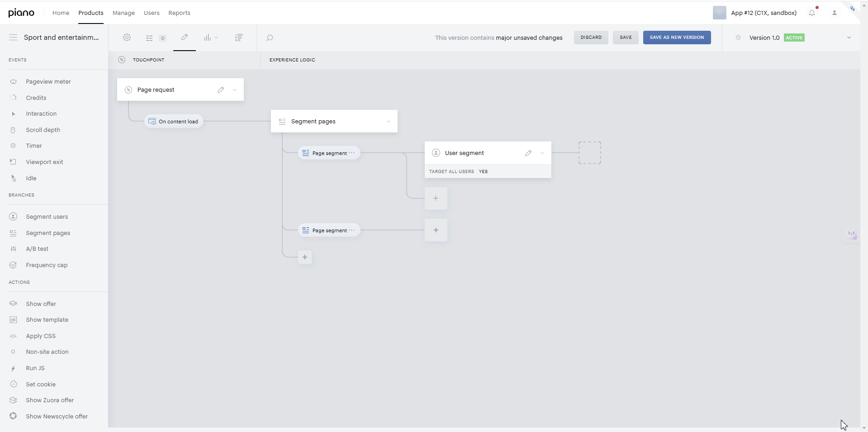This screenshot has width=868, height=432.
Task: Discard the unsaved changes
Action: coord(591,38)
